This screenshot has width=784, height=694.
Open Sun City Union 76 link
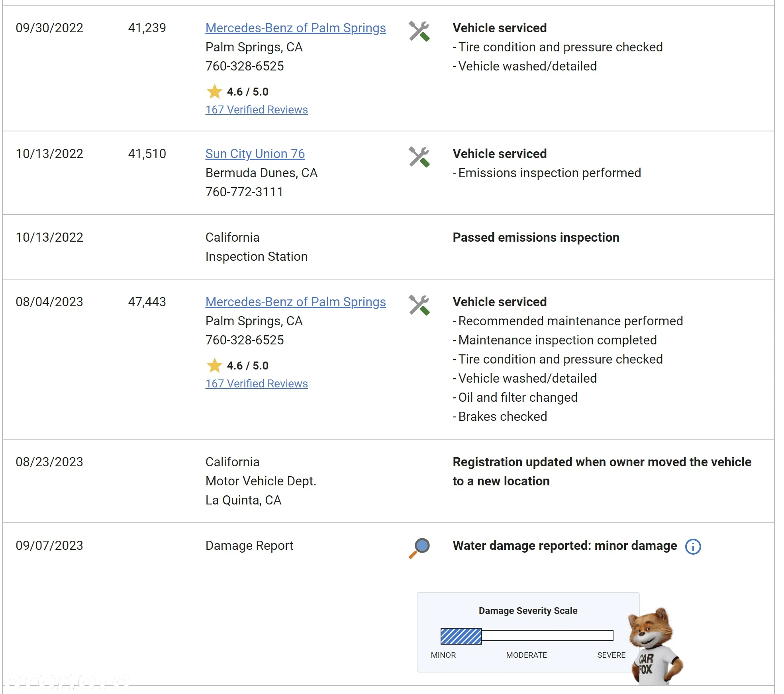pos(255,154)
